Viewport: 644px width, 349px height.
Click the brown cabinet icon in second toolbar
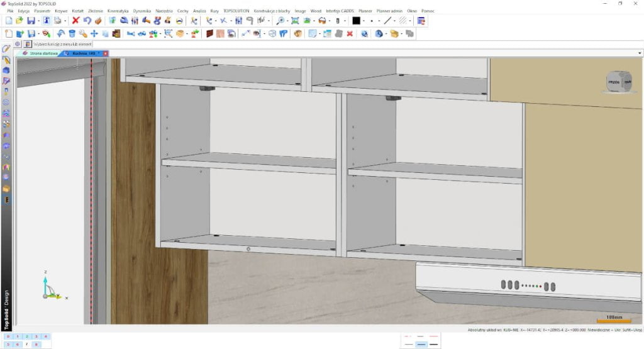pos(116,34)
